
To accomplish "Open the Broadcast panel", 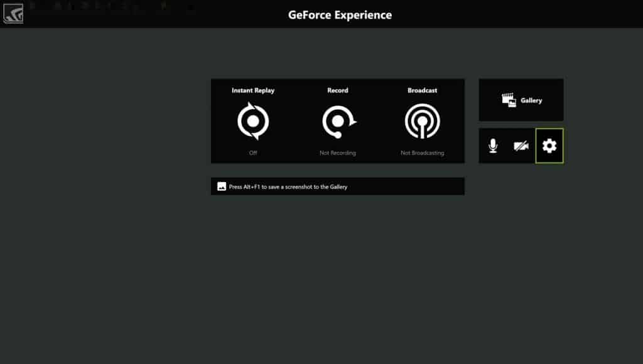I will tap(422, 122).
